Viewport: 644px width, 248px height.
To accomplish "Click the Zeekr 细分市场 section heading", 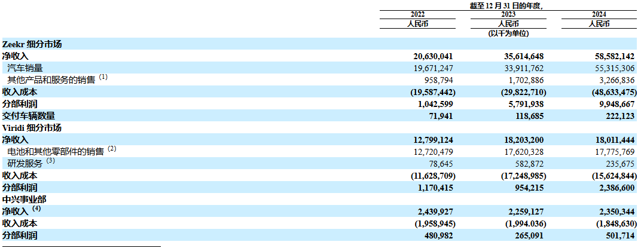I will coord(32,44).
